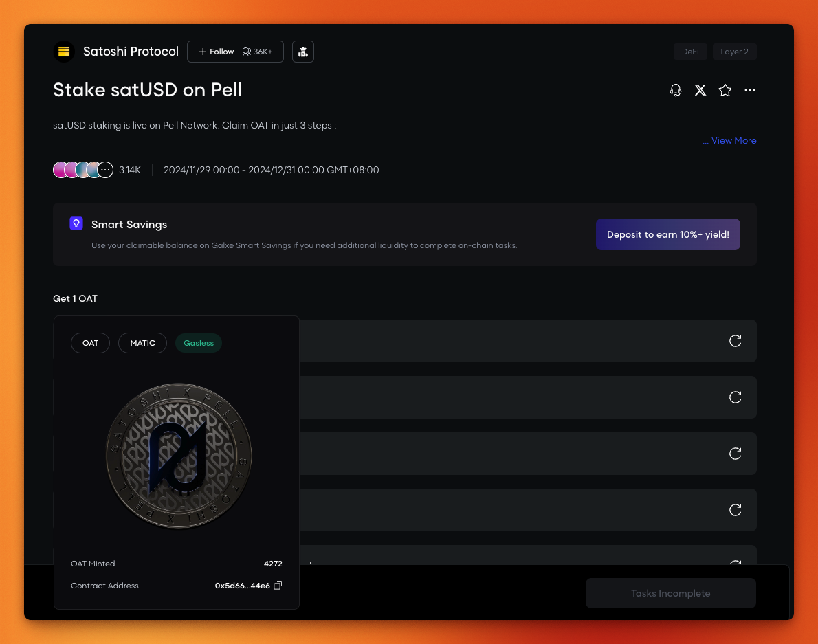Select the MATIC tag pill
Viewport: 818px width, 644px height.
(142, 343)
